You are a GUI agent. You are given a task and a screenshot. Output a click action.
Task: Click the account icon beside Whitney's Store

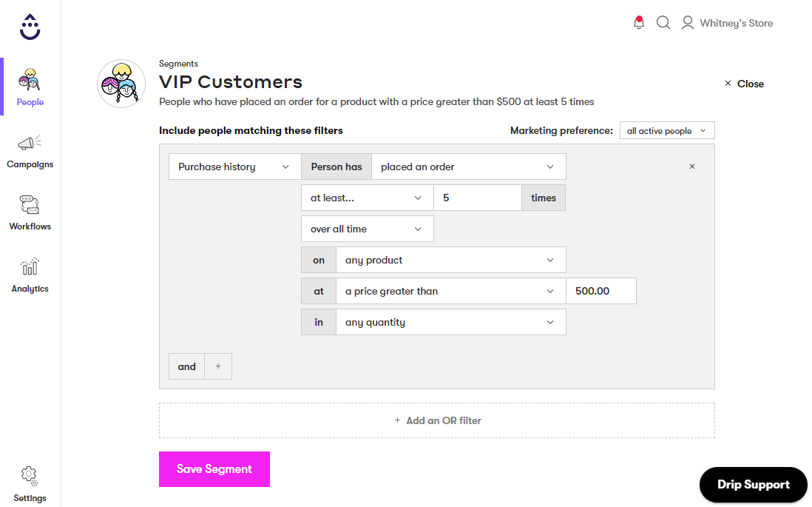pyautogui.click(x=687, y=22)
